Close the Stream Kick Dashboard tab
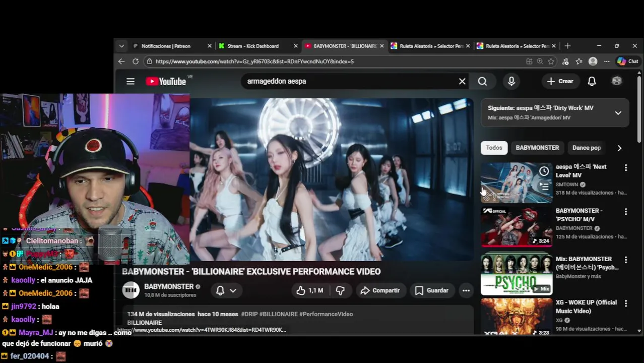The height and width of the screenshot is (363, 644). coord(296,46)
